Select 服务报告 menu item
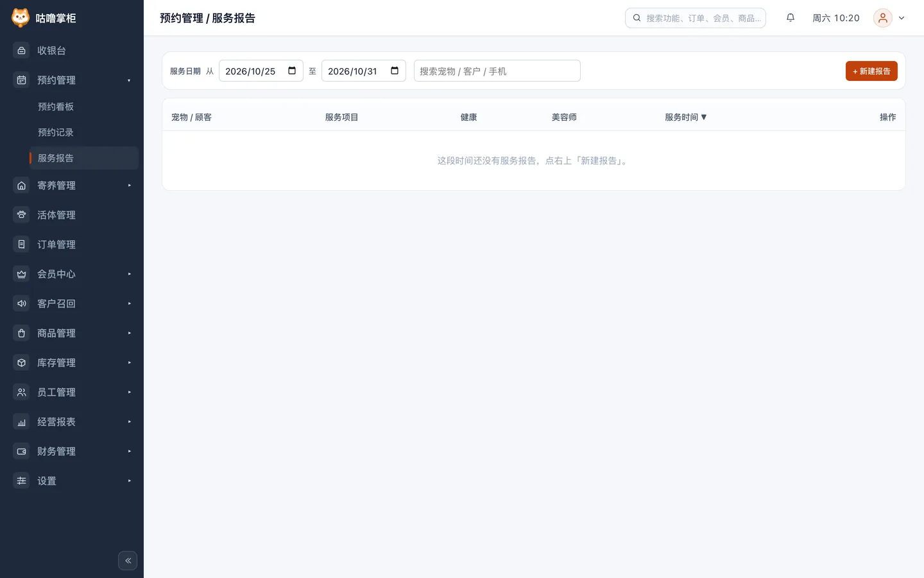 tap(83, 158)
